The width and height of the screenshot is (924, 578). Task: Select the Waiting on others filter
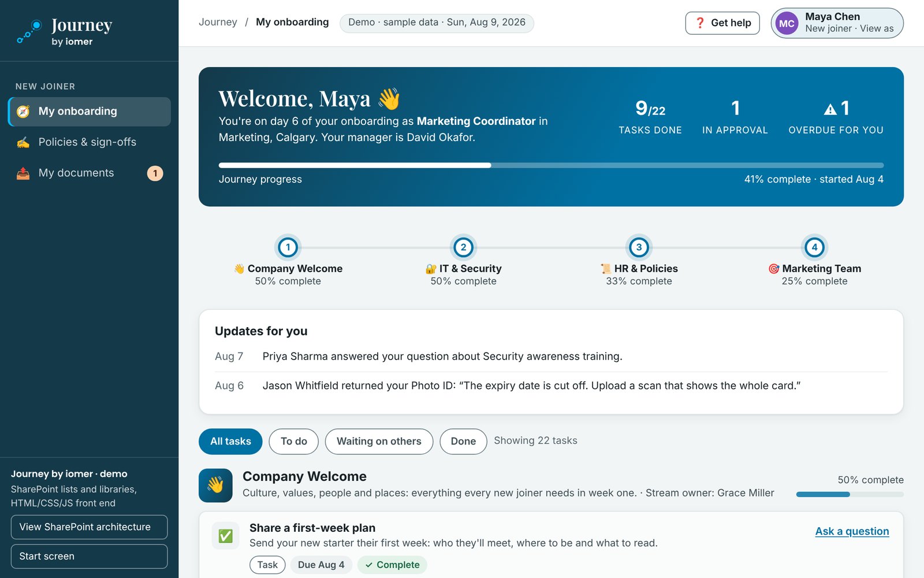(379, 442)
